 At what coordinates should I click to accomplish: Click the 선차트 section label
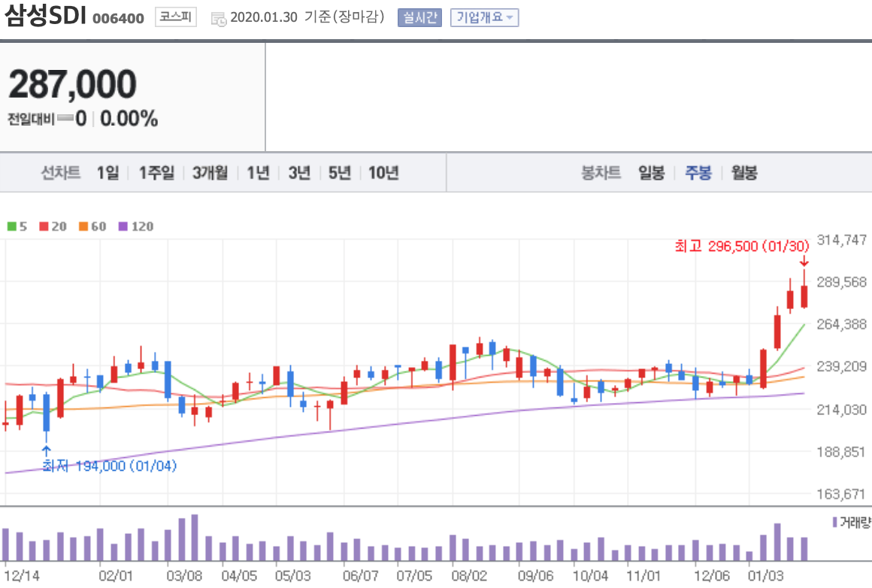61,173
